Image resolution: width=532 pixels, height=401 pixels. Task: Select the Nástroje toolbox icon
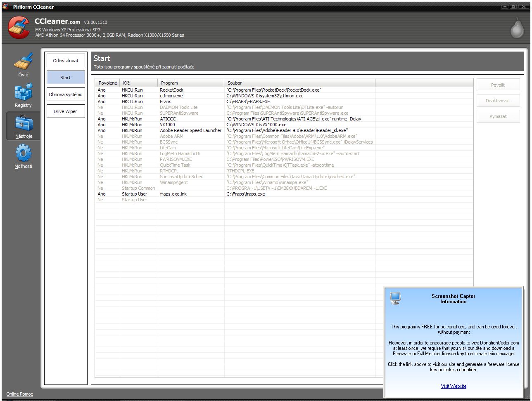[x=23, y=123]
